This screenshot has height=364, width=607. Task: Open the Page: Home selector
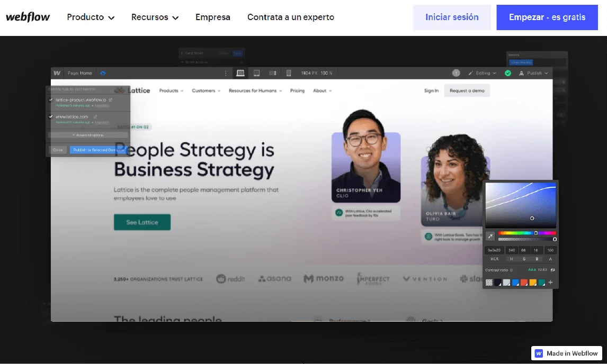[x=80, y=73]
